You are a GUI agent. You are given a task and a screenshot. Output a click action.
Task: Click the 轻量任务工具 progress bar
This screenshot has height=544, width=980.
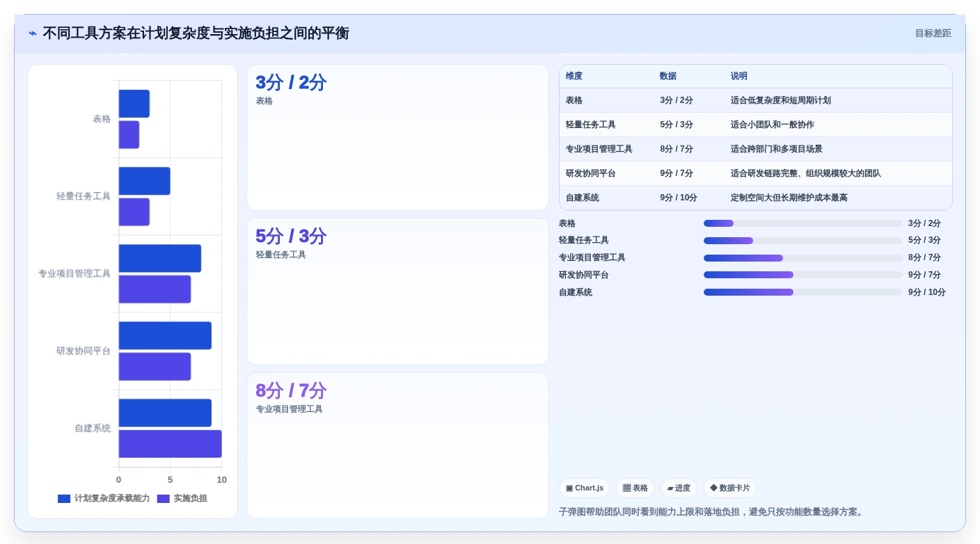click(803, 241)
